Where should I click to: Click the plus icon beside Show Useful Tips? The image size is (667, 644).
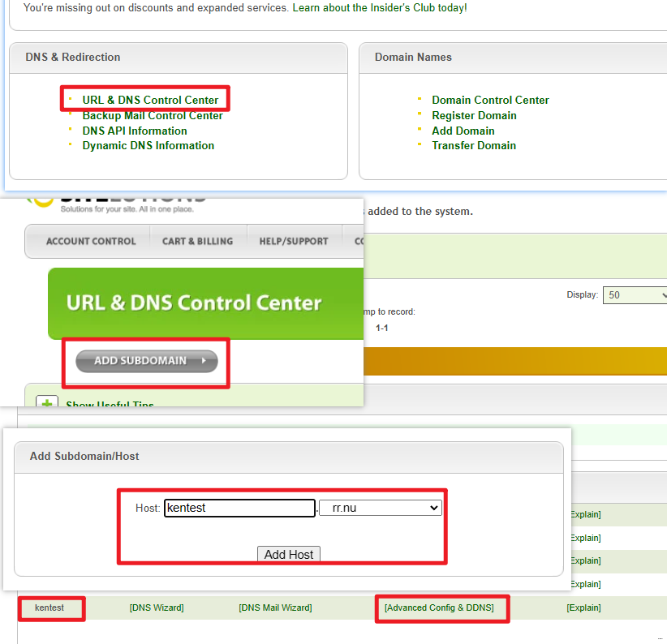(47, 402)
